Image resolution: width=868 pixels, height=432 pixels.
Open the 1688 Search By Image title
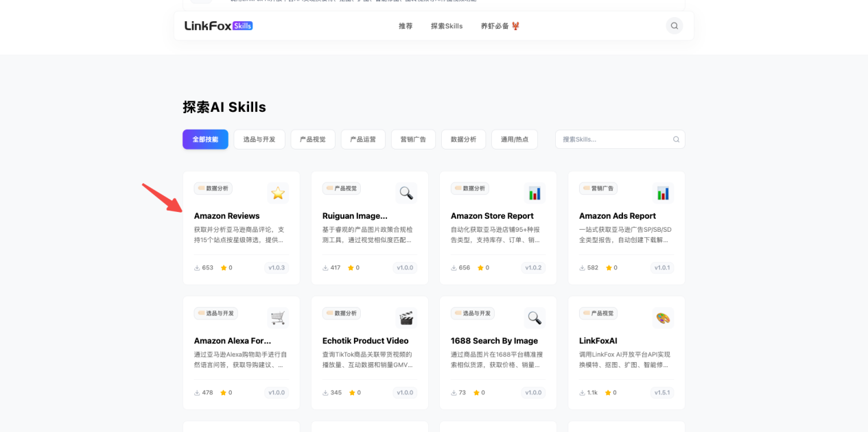(x=494, y=341)
